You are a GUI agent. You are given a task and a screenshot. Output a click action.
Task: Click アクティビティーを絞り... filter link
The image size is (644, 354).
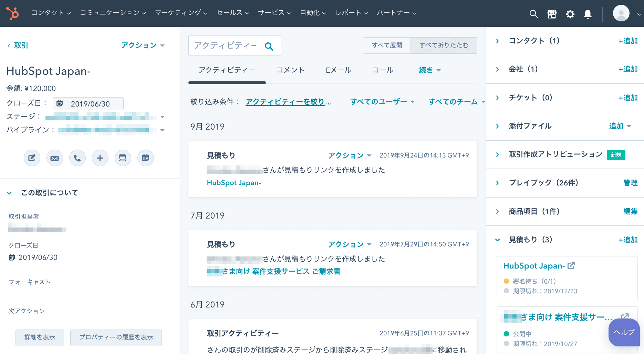289,102
